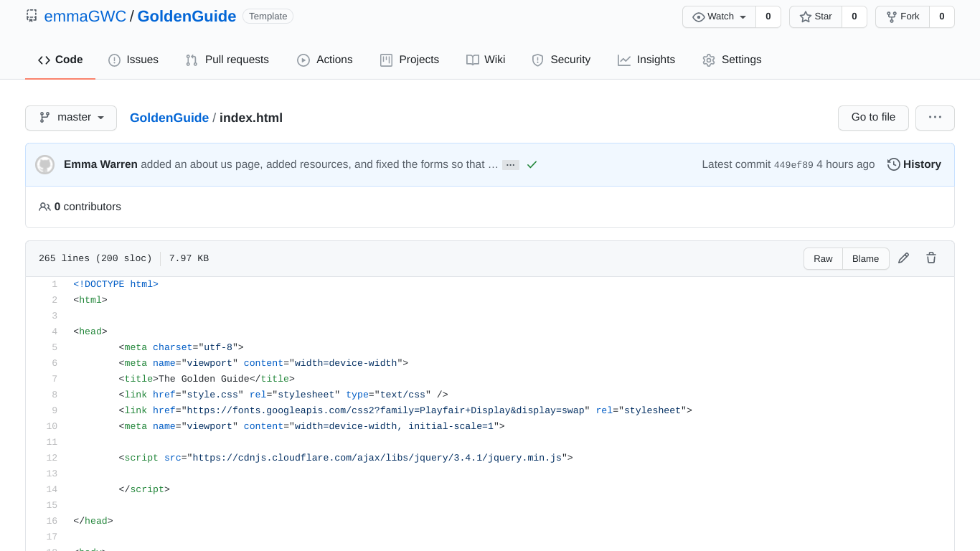Click the Star button
980x551 pixels.
click(816, 17)
